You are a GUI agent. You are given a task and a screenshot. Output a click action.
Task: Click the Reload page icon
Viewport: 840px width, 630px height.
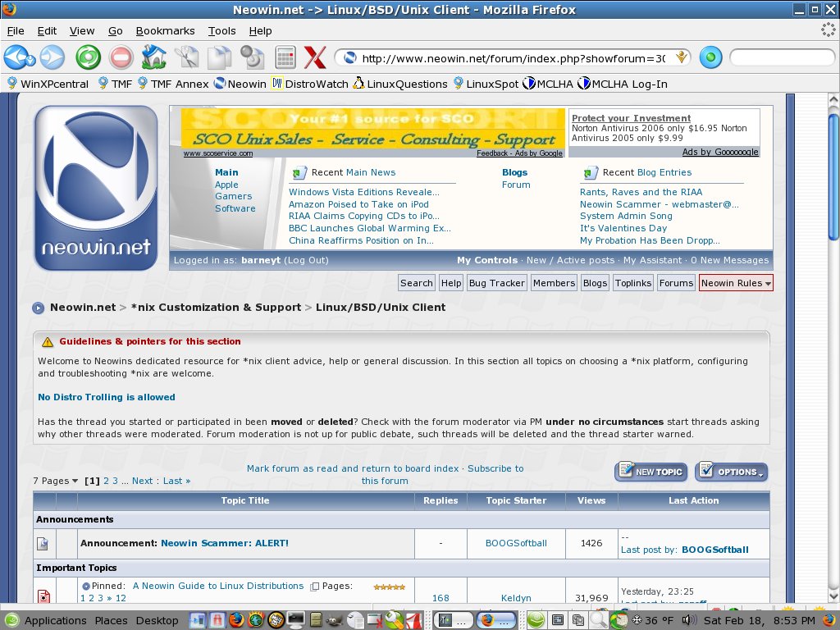point(88,57)
